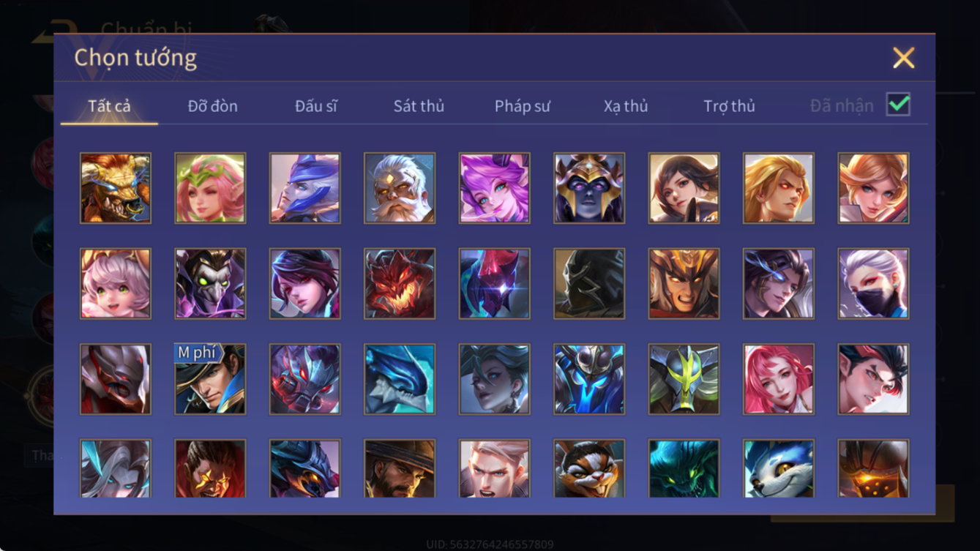Image resolution: width=980 pixels, height=551 pixels.
Task: Switch to the Pháp sư tab
Action: 522,106
